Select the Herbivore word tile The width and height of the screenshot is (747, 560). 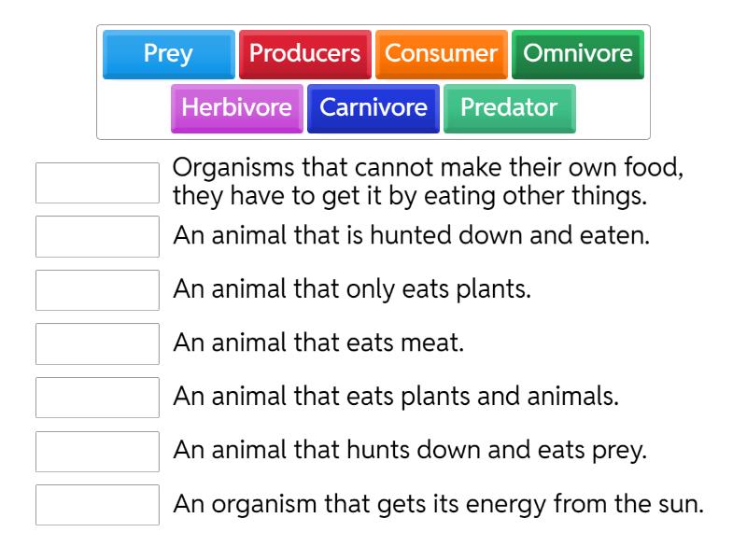pyautogui.click(x=237, y=108)
